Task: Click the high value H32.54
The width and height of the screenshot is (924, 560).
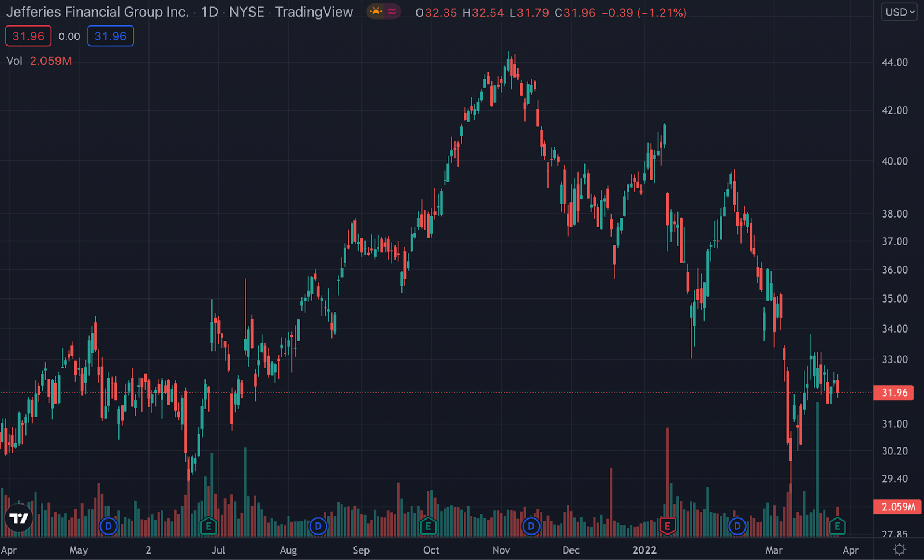Action: click(x=483, y=13)
